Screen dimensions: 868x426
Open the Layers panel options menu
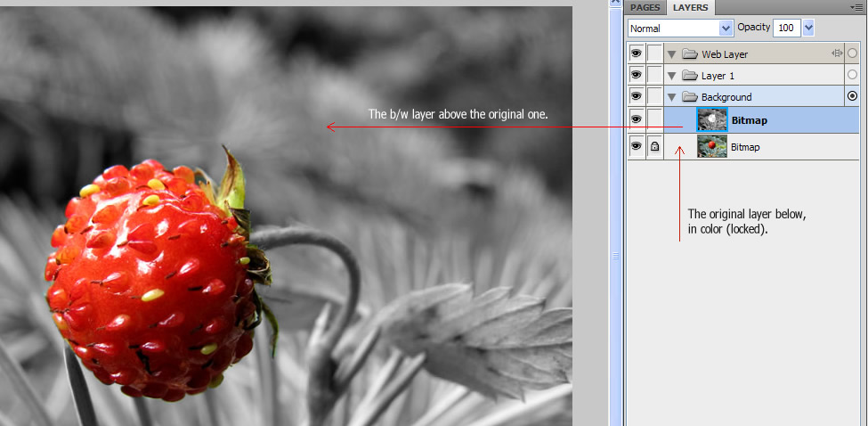coord(856,7)
